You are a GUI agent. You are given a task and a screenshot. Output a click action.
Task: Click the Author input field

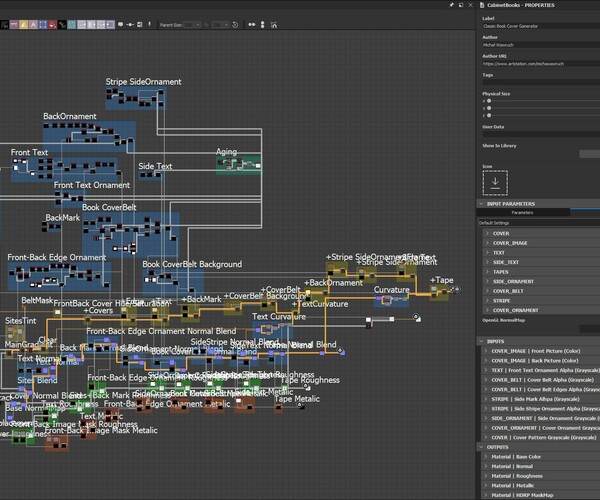(541, 45)
